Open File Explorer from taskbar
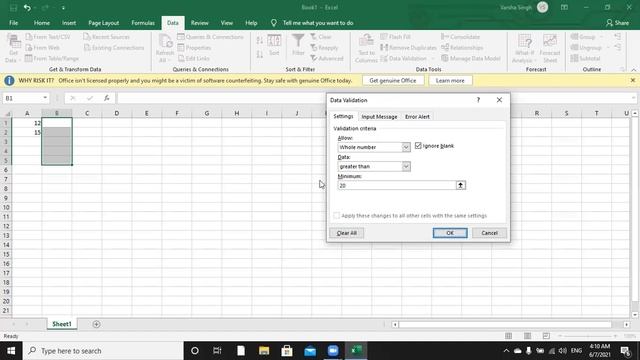 264,351
